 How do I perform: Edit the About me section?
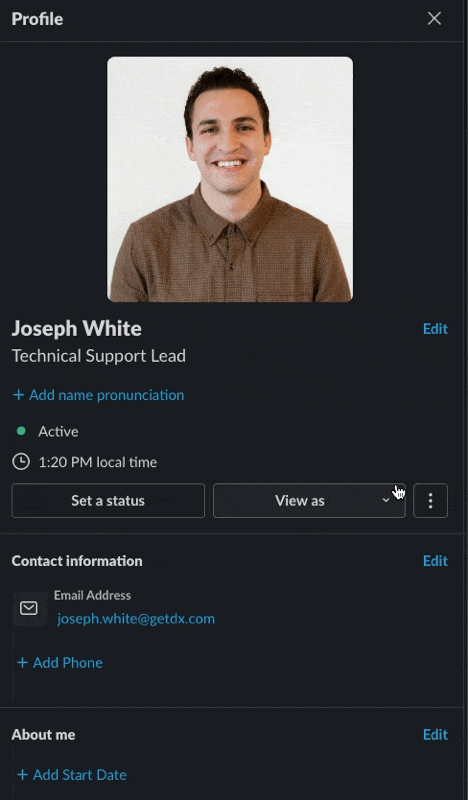point(435,734)
